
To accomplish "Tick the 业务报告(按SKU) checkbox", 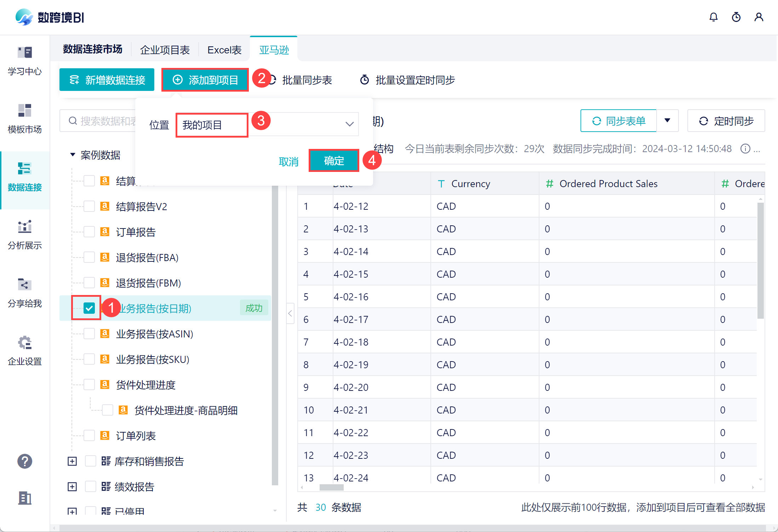I will click(x=89, y=359).
